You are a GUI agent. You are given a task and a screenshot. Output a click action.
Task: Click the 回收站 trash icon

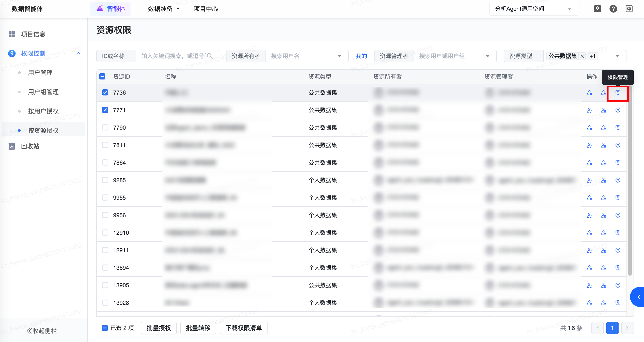point(12,146)
